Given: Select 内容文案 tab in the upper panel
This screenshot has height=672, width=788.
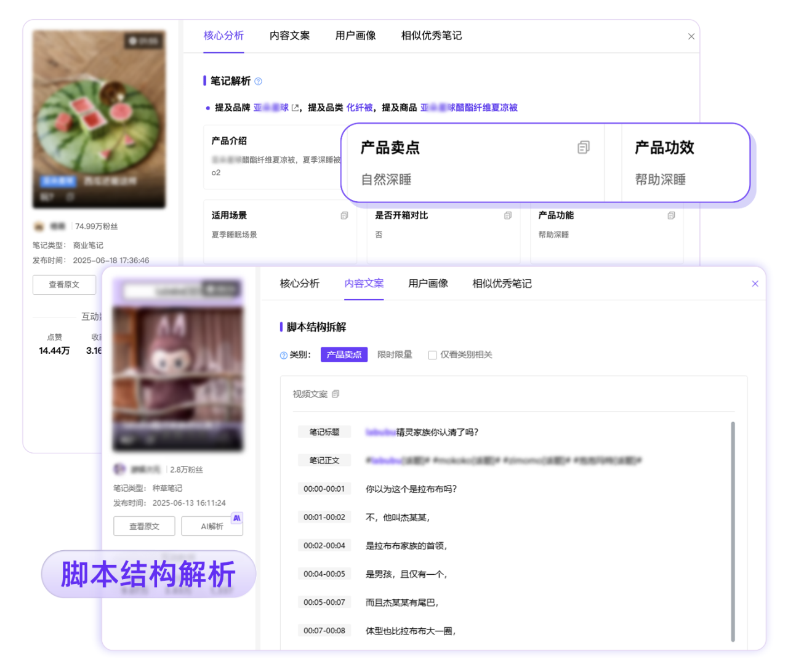Looking at the screenshot, I should [x=289, y=36].
